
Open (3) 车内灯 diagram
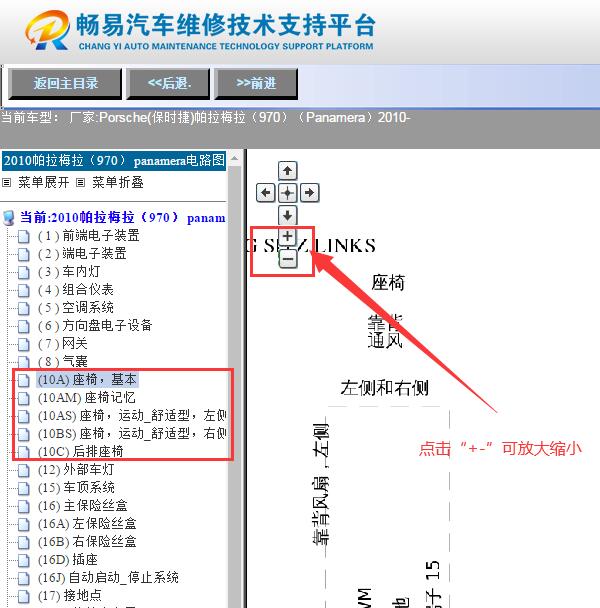(69, 271)
